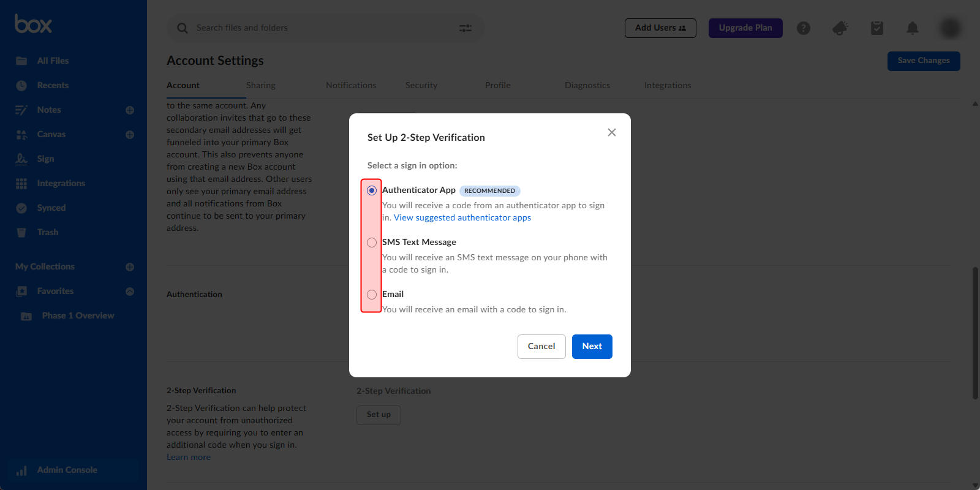Click the Cancel button

click(x=541, y=347)
